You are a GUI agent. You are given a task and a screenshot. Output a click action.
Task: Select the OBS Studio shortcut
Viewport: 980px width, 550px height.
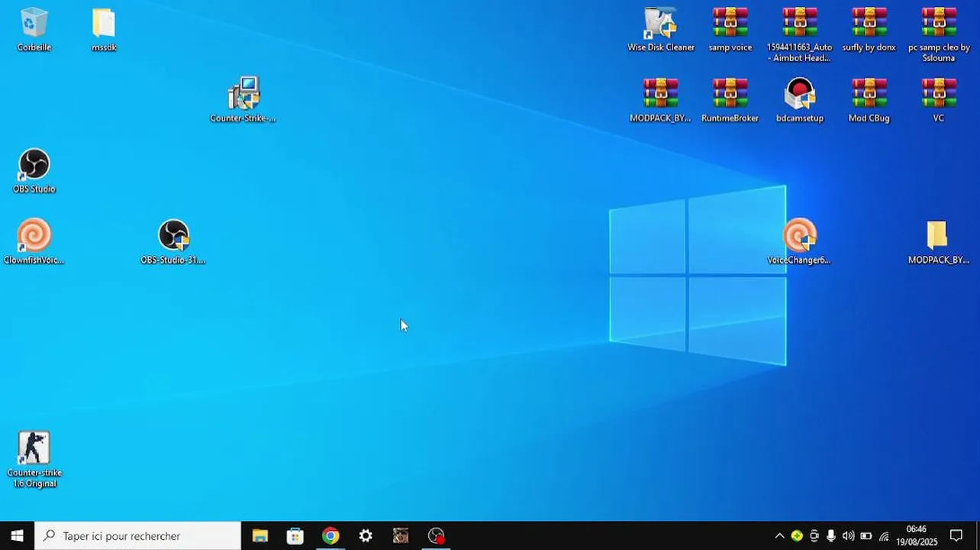pyautogui.click(x=34, y=170)
